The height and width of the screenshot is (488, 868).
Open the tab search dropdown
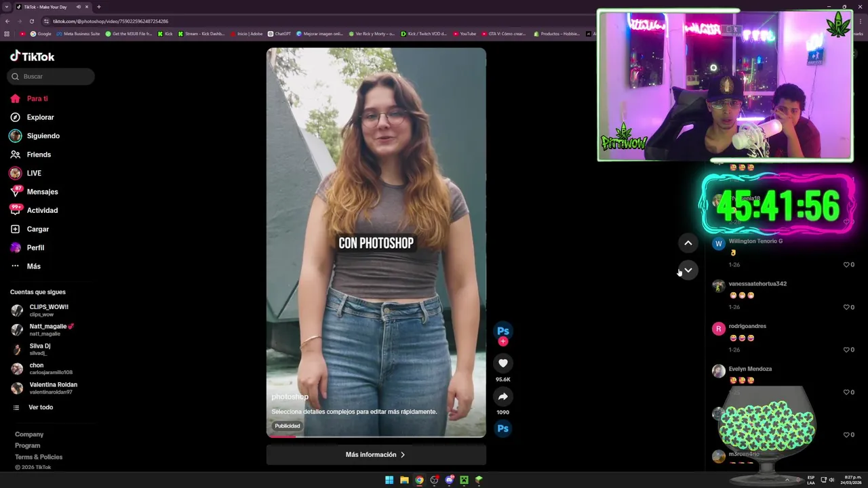coord(7,7)
